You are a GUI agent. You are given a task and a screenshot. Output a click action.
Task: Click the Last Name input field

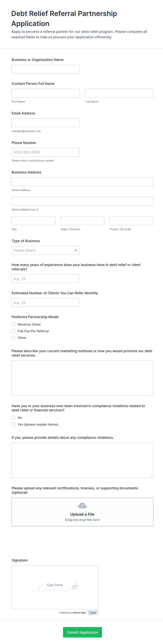click(119, 93)
